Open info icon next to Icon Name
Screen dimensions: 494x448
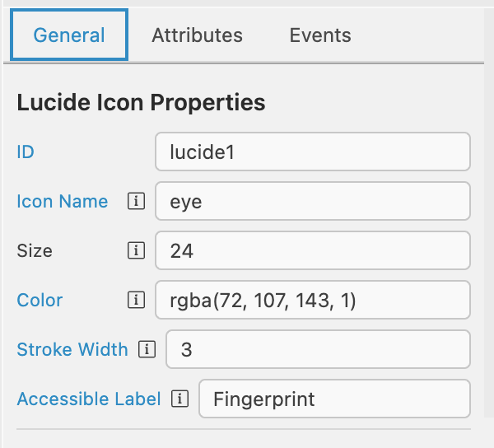(136, 201)
